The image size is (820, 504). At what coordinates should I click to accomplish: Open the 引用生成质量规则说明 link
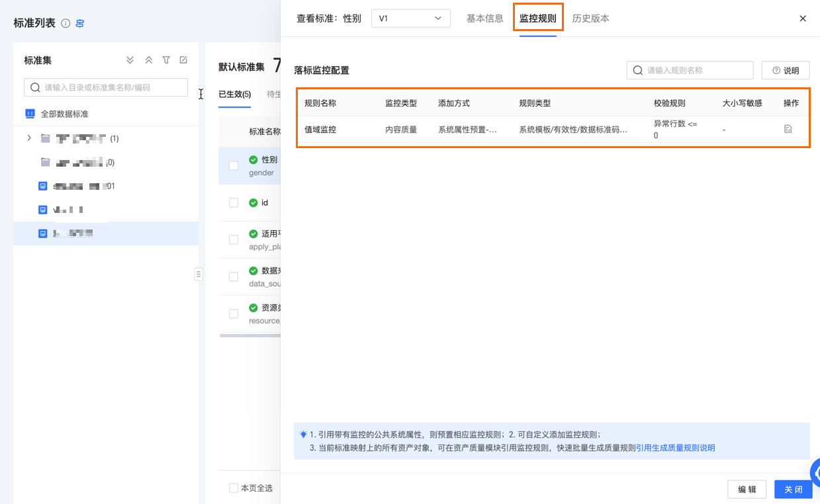click(x=675, y=448)
